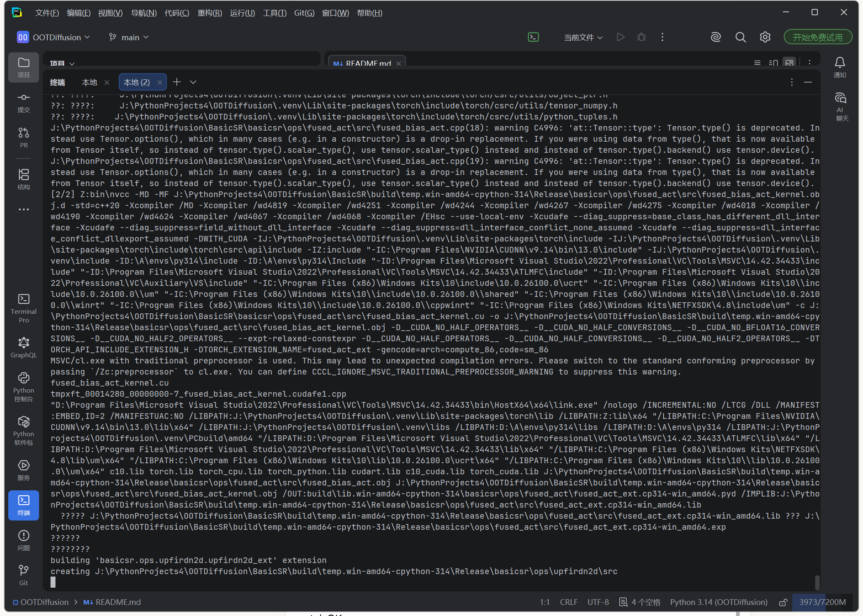Screen dimensions: 863x616
Task: Click the Python 3.14 interpreter in status bar
Action: tap(718, 602)
